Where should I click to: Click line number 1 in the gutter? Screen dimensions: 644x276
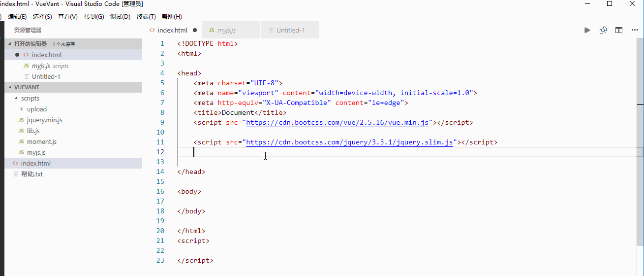162,43
